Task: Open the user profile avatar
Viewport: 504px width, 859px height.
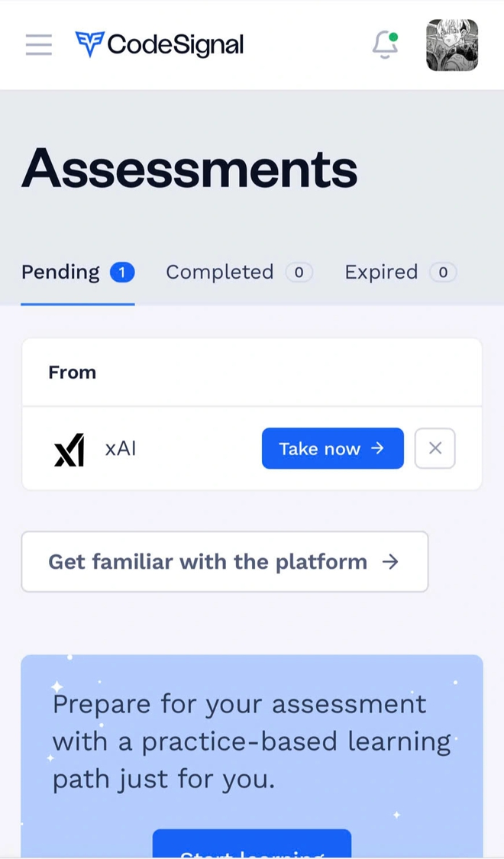Action: pyautogui.click(x=452, y=45)
